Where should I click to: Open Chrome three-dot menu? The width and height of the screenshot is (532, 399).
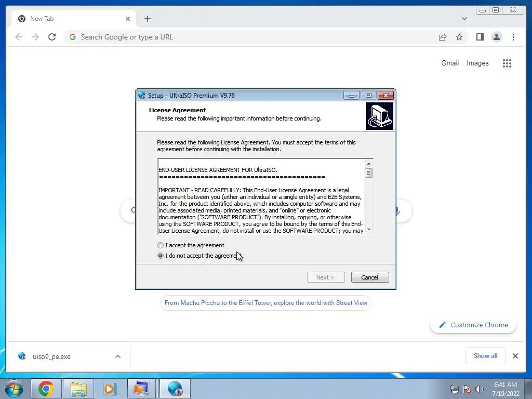tap(513, 37)
